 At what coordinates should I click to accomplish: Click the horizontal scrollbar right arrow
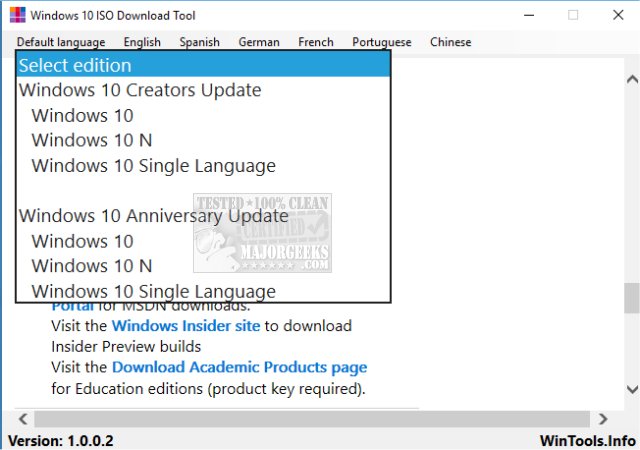603,419
